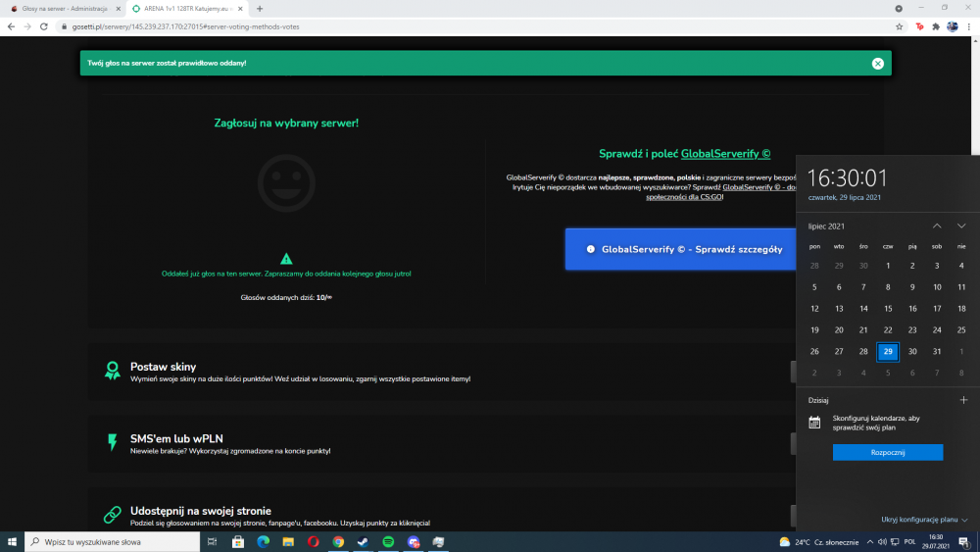Click the address bar URL
The image size is (980, 552).
(185, 26)
